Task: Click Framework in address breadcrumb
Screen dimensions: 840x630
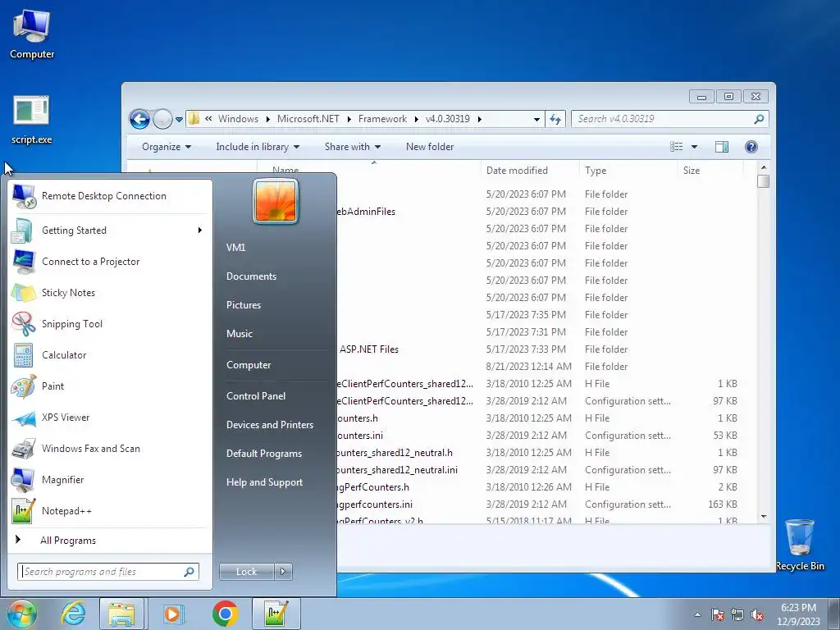Action: coord(382,119)
